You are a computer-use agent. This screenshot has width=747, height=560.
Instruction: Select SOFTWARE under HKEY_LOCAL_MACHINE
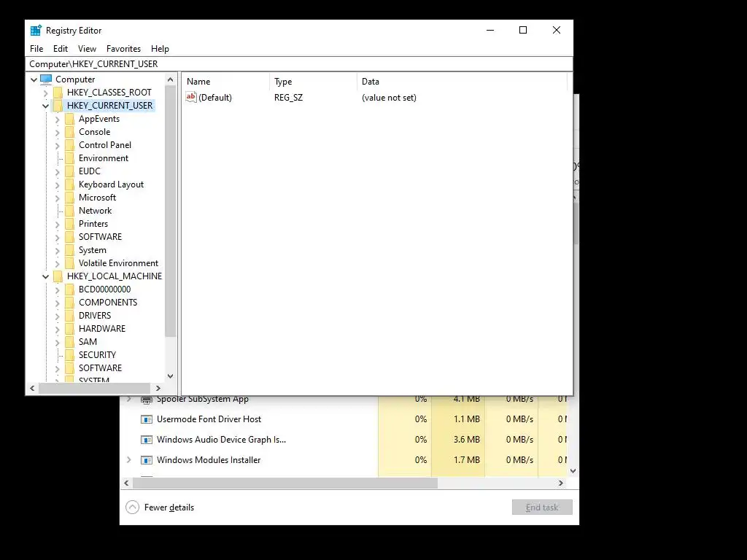pos(100,368)
